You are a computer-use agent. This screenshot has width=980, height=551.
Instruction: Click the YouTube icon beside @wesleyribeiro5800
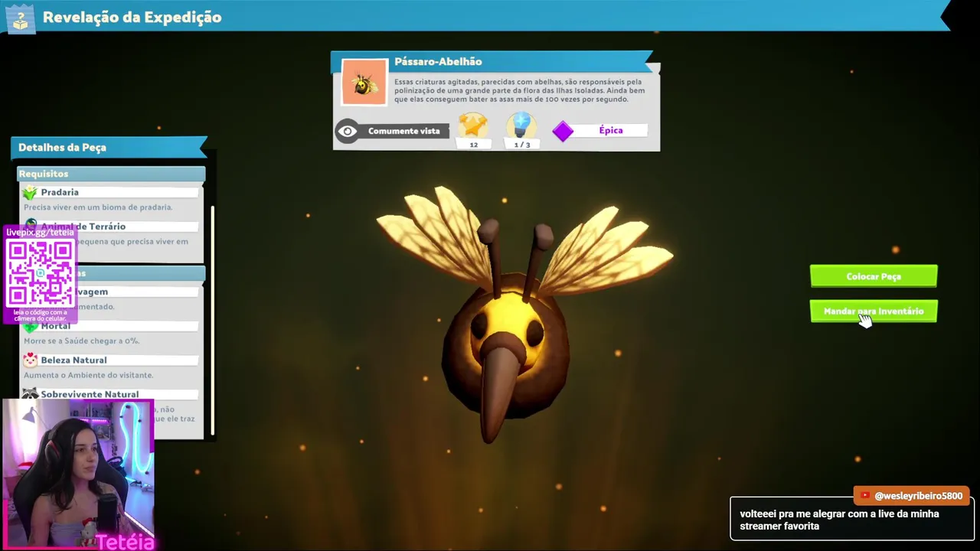click(865, 496)
